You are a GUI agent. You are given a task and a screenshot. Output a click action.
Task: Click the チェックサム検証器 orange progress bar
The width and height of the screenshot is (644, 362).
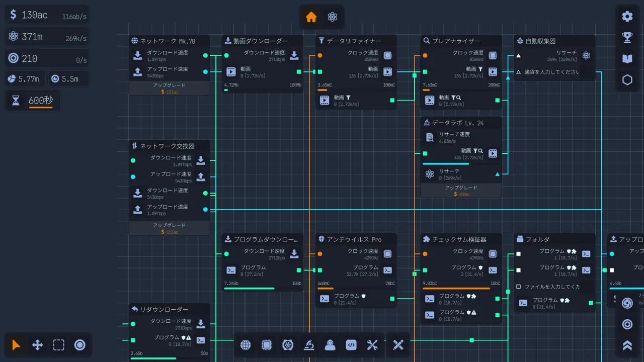(x=461, y=289)
